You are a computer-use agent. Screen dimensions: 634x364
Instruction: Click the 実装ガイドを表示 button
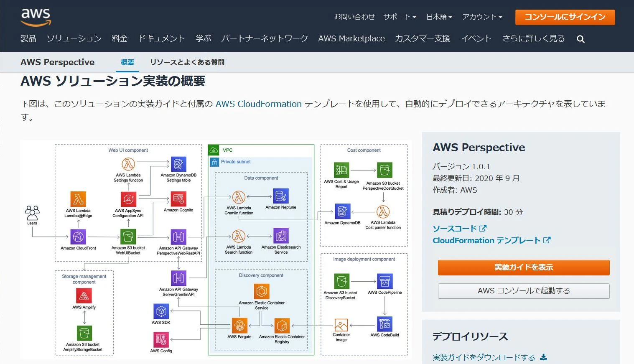[524, 267]
